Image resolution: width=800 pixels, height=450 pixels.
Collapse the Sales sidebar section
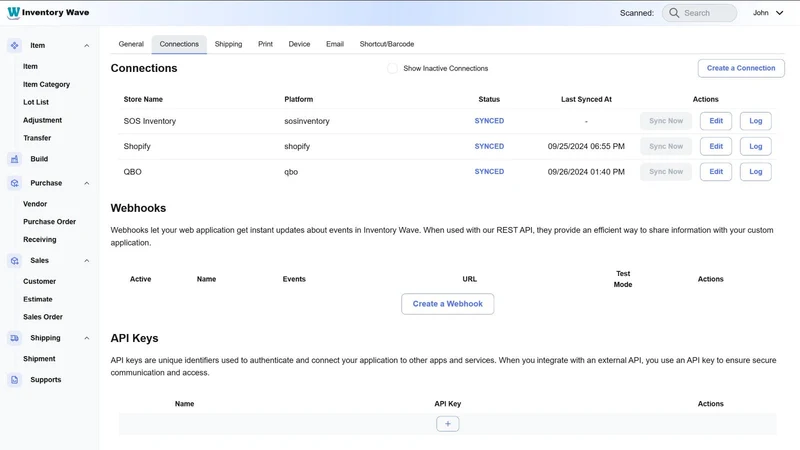(87, 261)
